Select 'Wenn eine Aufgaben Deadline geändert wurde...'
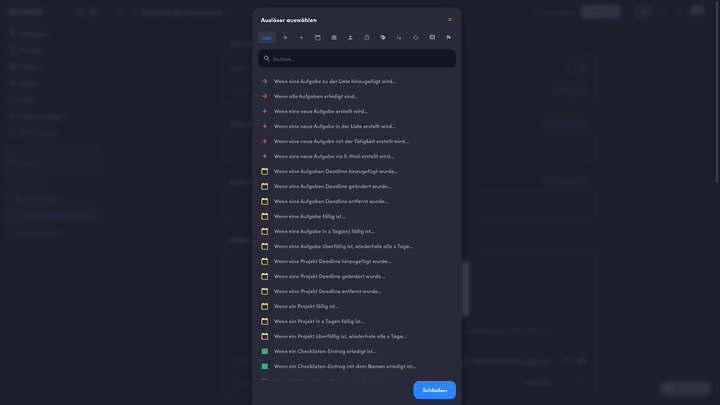The width and height of the screenshot is (720, 405). coord(333,186)
